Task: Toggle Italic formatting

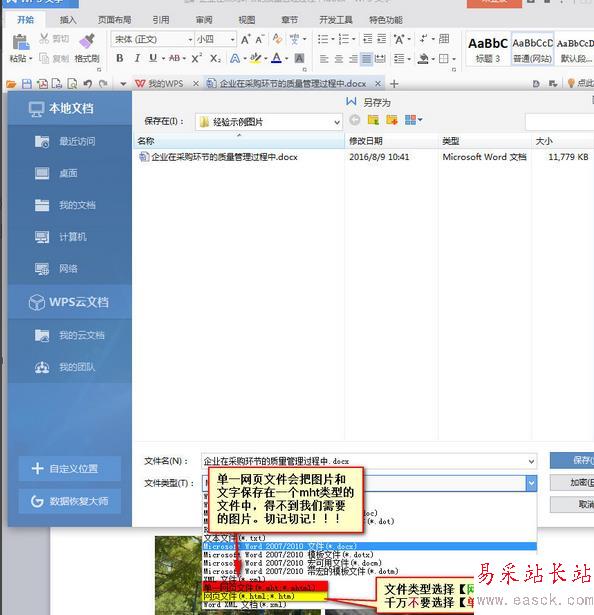Action: tap(137, 58)
